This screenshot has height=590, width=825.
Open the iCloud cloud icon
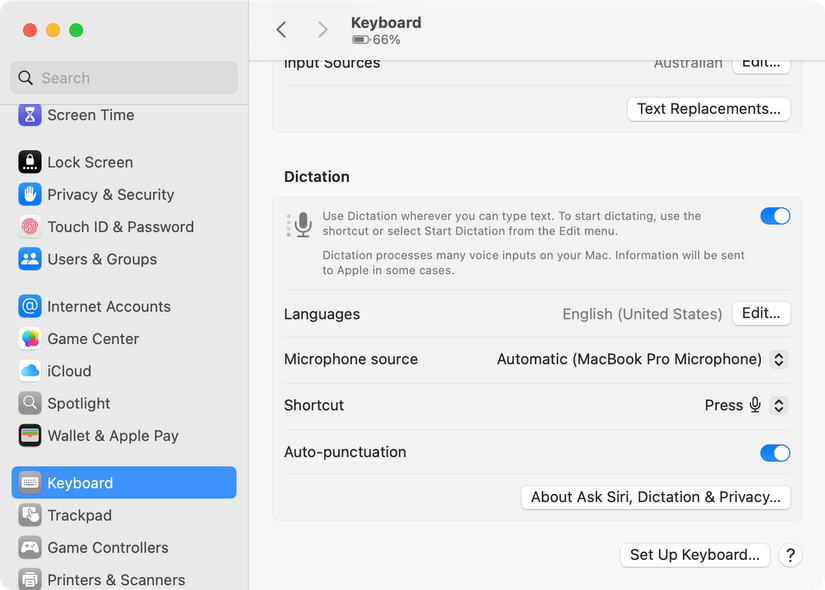pyautogui.click(x=30, y=371)
